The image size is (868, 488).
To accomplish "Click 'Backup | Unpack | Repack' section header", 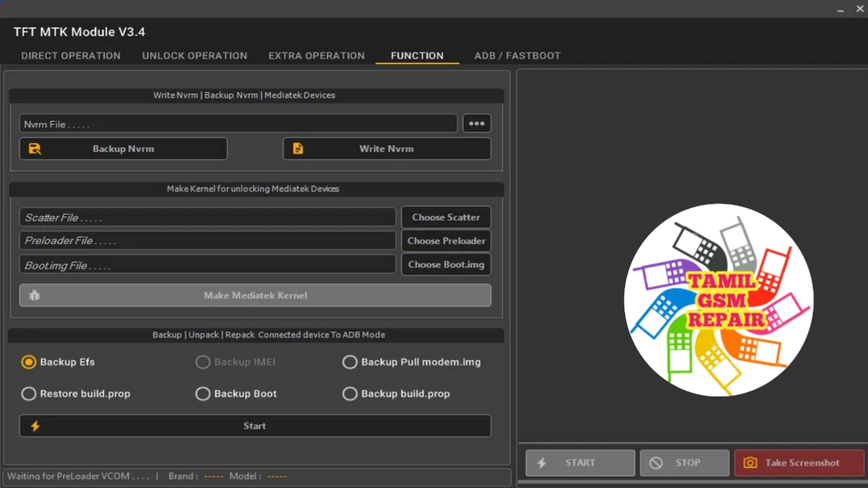I will [x=269, y=335].
